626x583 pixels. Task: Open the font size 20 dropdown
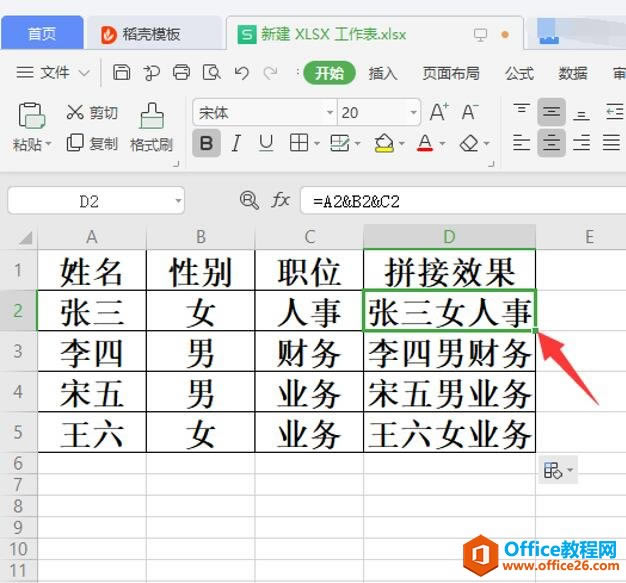[413, 112]
